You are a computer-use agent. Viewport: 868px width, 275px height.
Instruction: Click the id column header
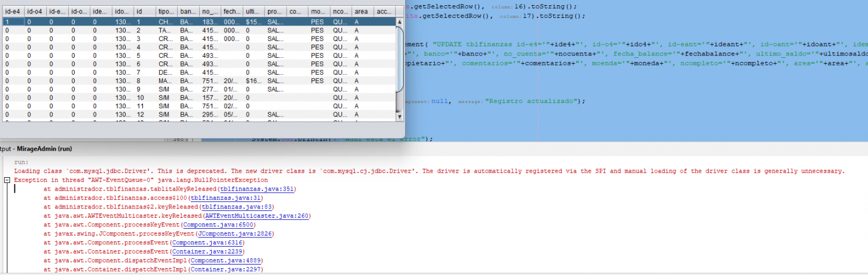click(145, 12)
